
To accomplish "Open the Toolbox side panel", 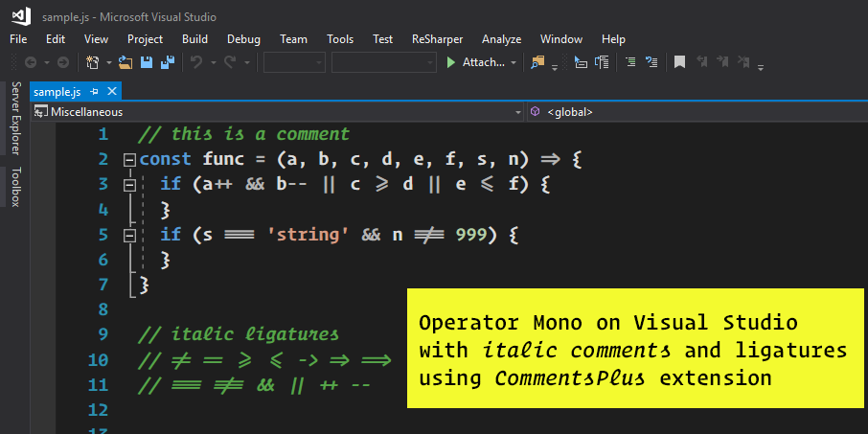I will [x=16, y=187].
